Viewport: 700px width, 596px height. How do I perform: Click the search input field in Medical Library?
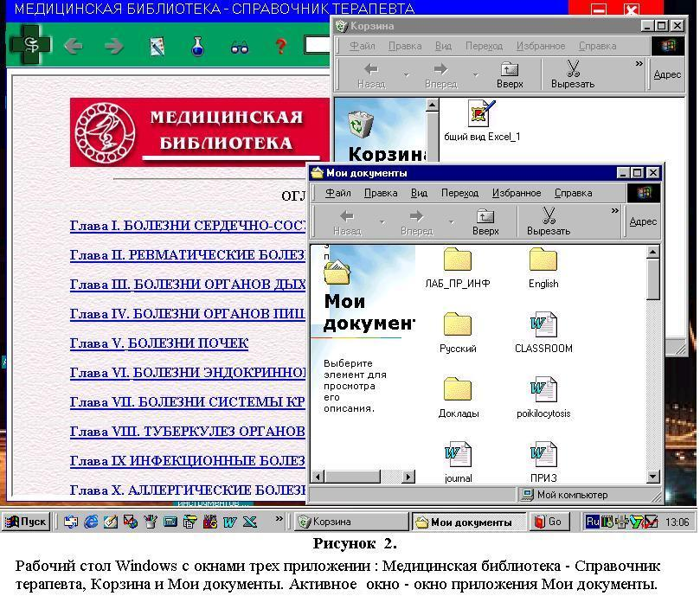(x=317, y=45)
